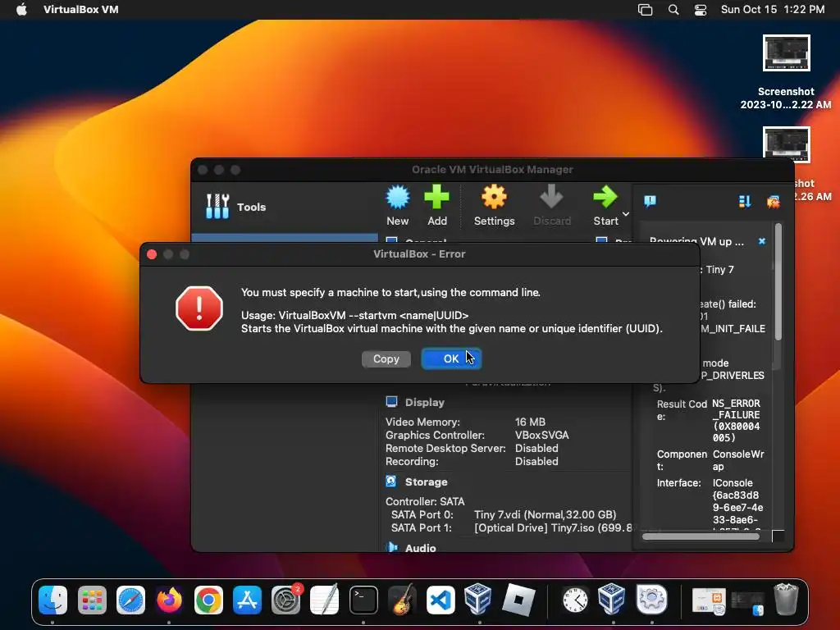Open the App Store from the Dock
Viewport: 840px width, 630px height.
(247, 600)
